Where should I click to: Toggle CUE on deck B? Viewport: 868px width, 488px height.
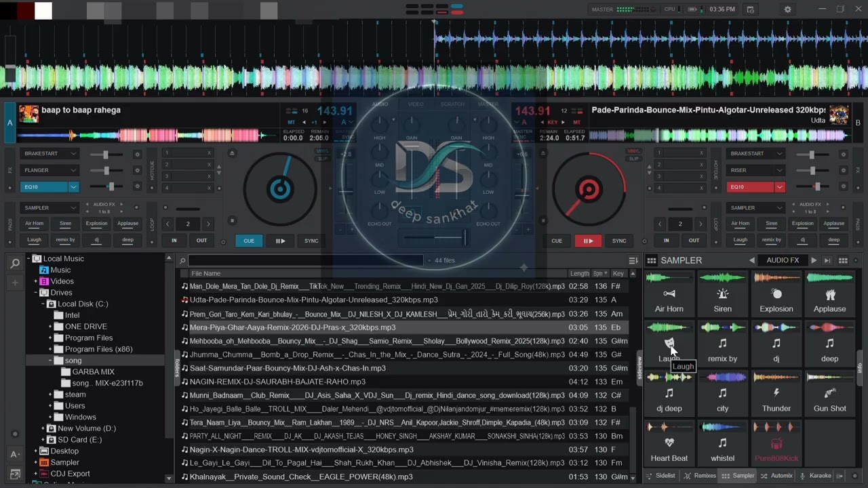click(x=557, y=241)
